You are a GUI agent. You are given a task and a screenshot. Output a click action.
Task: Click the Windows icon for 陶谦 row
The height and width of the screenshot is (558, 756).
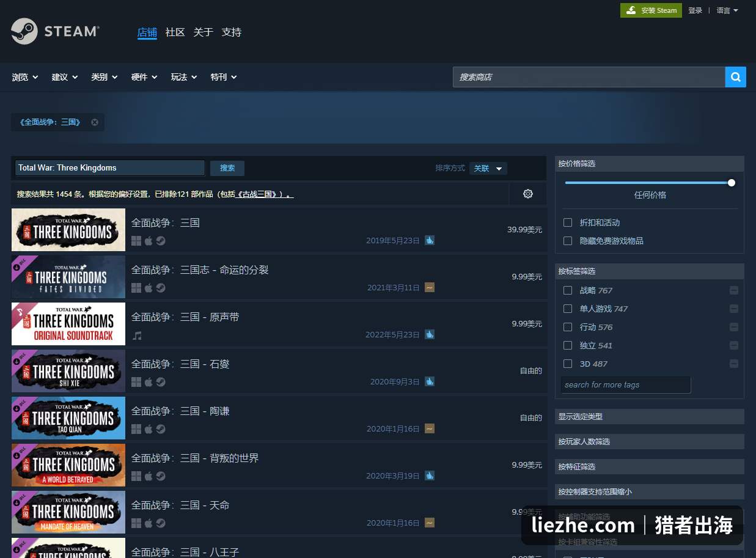click(136, 429)
